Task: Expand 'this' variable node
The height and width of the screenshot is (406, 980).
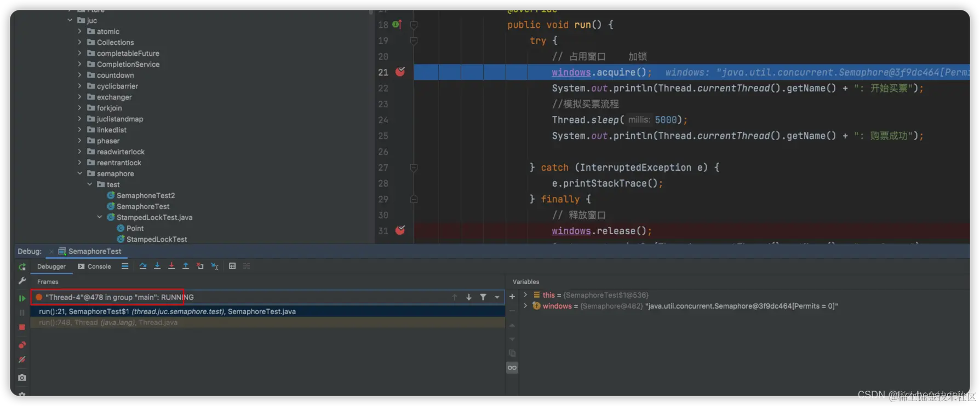Action: pyautogui.click(x=525, y=295)
